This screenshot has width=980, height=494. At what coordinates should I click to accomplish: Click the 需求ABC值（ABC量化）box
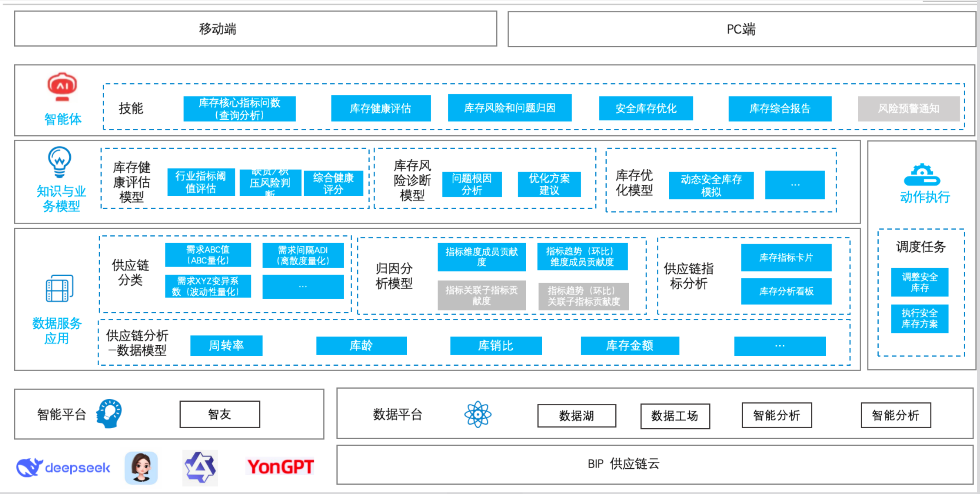(208, 255)
